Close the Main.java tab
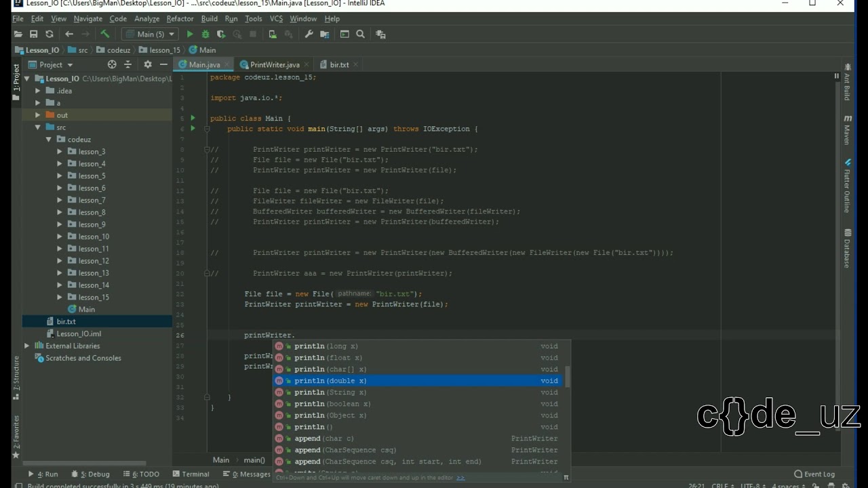868x488 pixels. [227, 64]
